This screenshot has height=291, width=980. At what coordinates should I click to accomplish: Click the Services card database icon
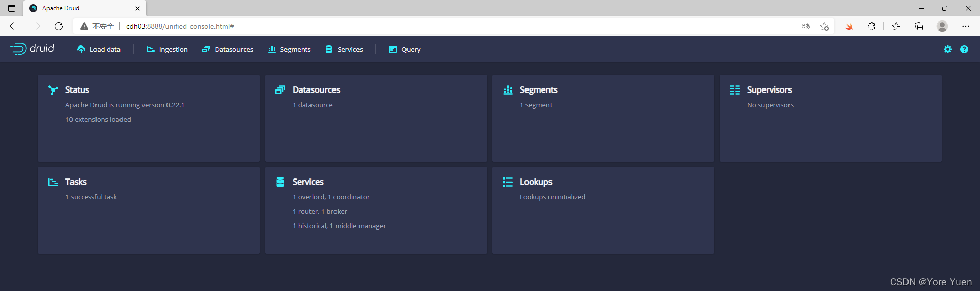tap(280, 182)
